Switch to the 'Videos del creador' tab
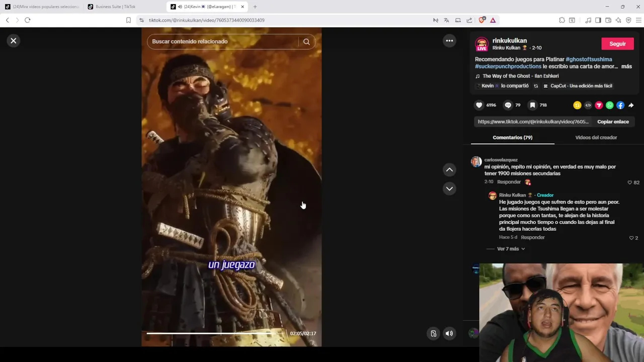The height and width of the screenshot is (362, 644). point(596,137)
